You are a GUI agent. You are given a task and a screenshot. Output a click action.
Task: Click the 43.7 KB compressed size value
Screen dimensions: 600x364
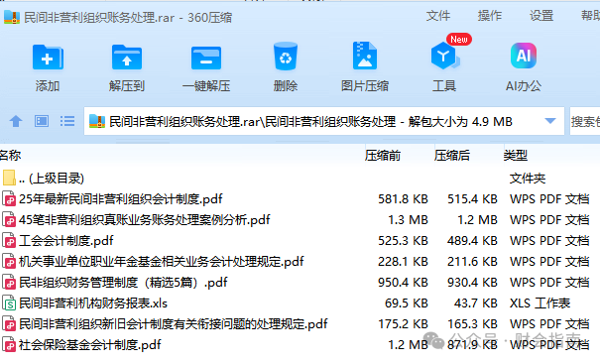click(476, 303)
